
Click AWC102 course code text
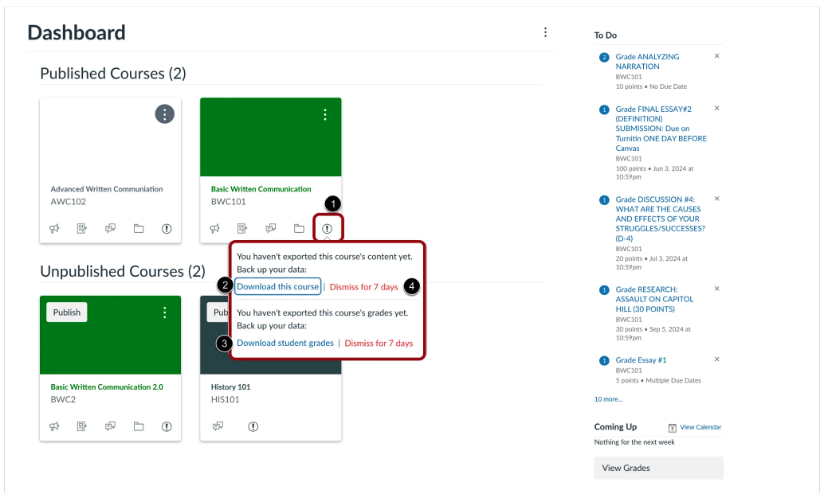click(x=68, y=202)
